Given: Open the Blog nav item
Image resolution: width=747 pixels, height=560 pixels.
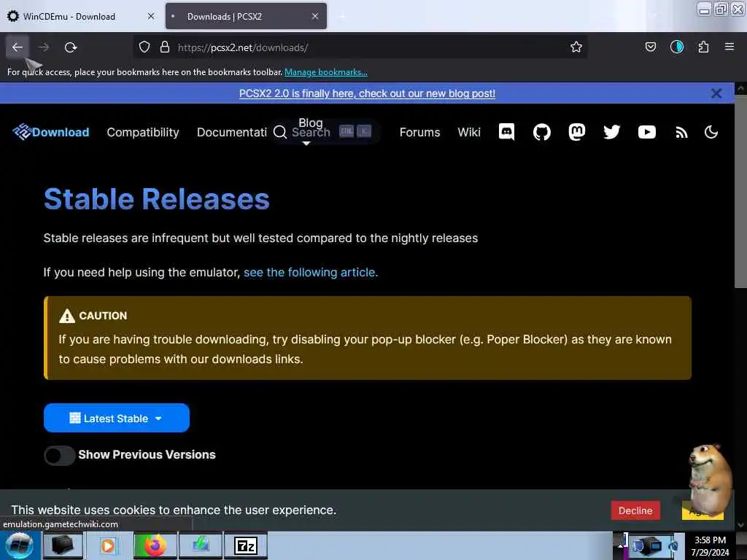Looking at the screenshot, I should pos(311,122).
